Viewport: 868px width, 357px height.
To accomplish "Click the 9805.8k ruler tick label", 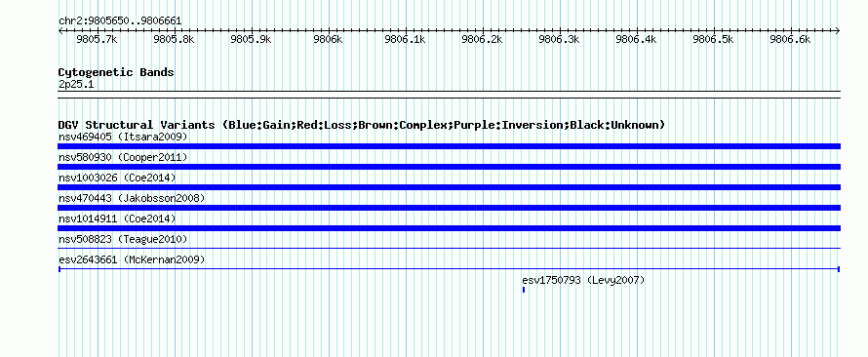I will [174, 39].
